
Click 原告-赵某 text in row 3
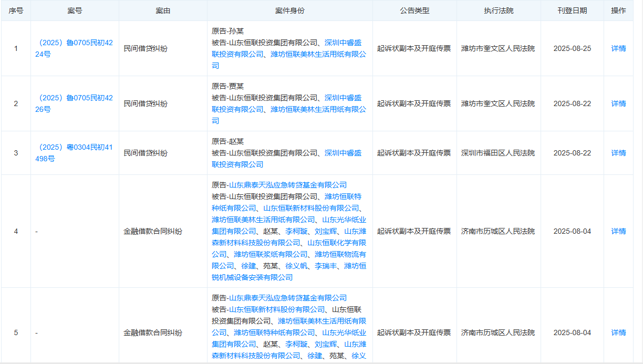point(228,141)
